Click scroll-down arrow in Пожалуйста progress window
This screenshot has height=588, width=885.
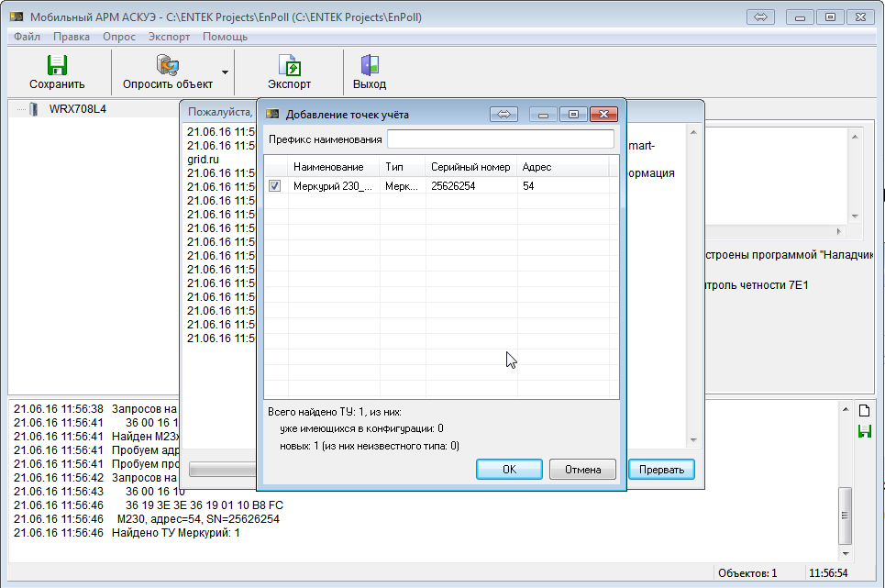tap(693, 440)
